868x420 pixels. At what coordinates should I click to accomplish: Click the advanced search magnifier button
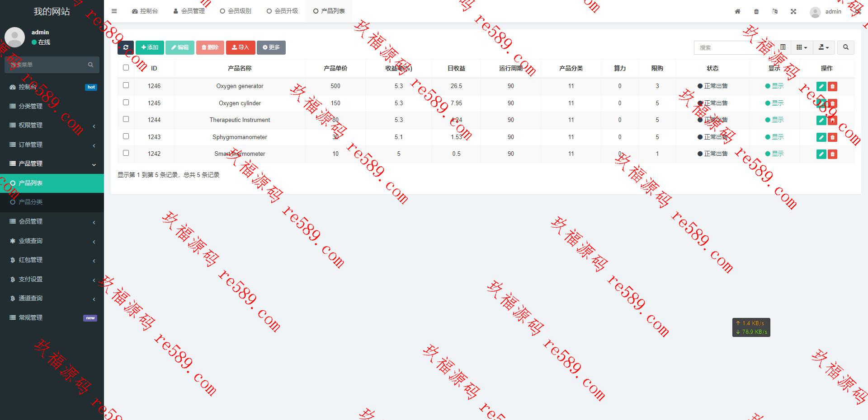coord(846,47)
